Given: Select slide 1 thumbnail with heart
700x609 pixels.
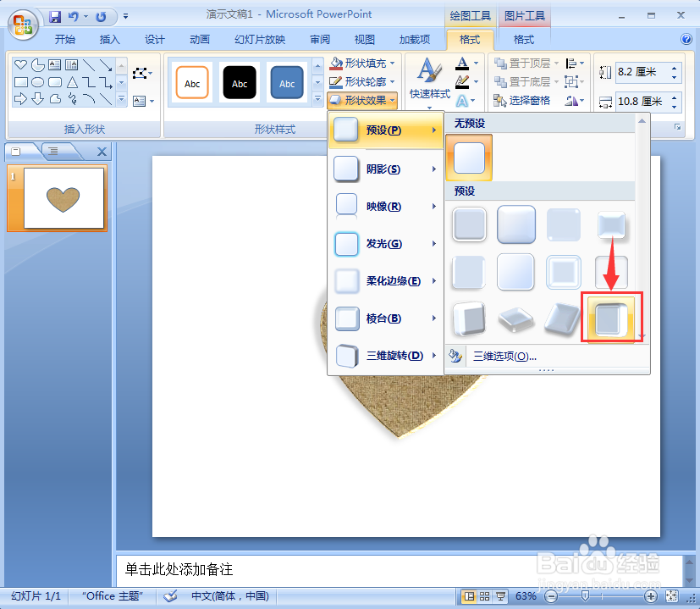Looking at the screenshot, I should [x=63, y=198].
